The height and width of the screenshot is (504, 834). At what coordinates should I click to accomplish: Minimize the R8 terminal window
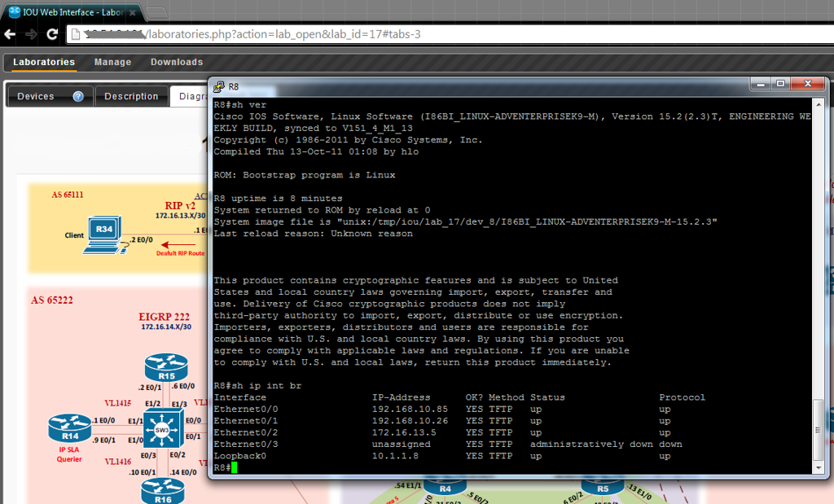(761, 84)
